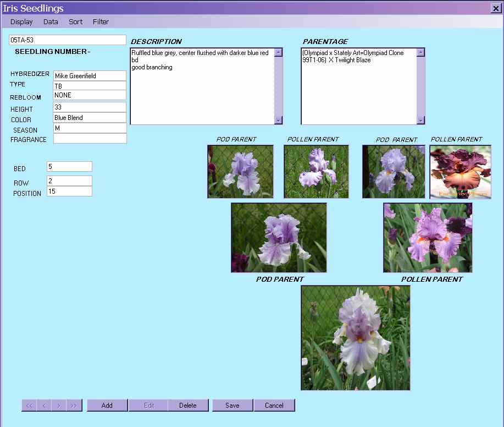Open the Data menu

click(51, 22)
